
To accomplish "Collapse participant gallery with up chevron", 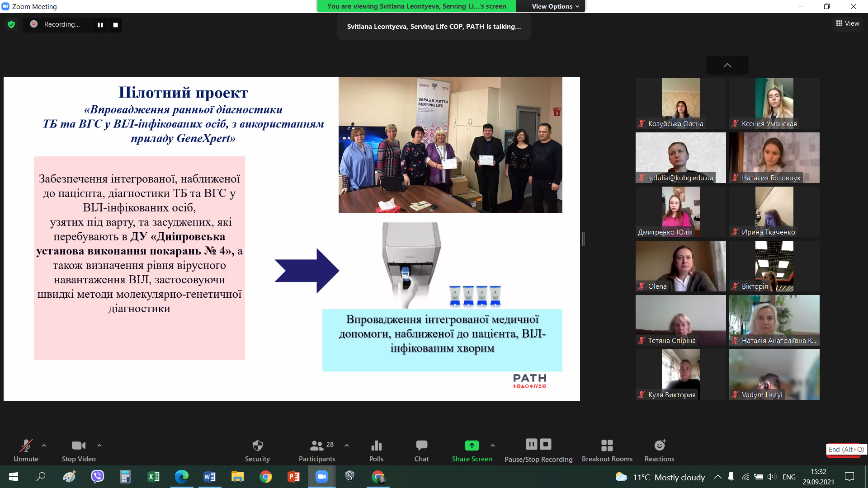I will 727,65.
